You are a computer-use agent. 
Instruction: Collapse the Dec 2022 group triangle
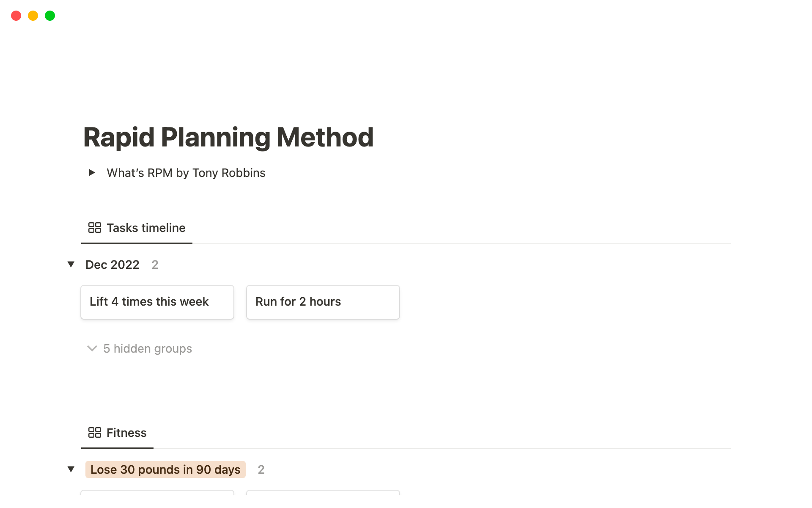(x=71, y=265)
